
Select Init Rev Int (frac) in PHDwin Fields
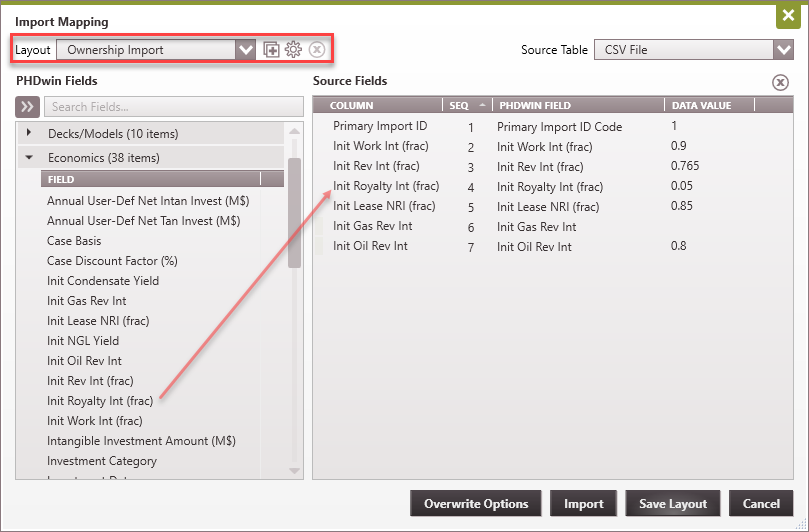click(90, 381)
